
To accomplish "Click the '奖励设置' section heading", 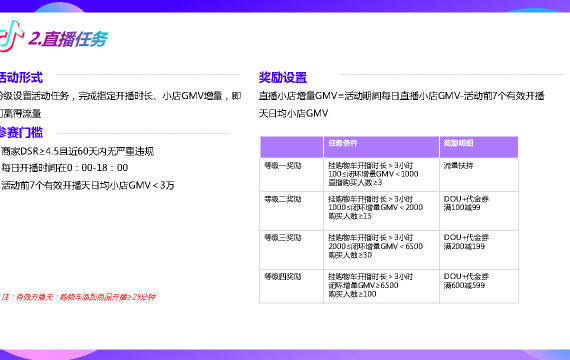I will [283, 77].
